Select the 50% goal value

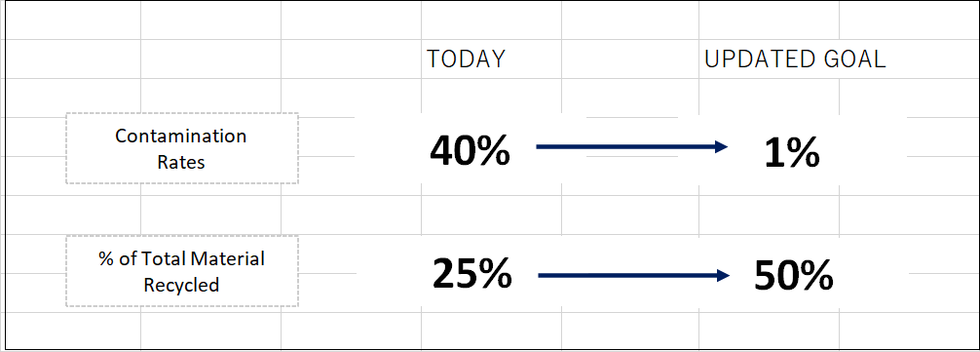coord(794,275)
